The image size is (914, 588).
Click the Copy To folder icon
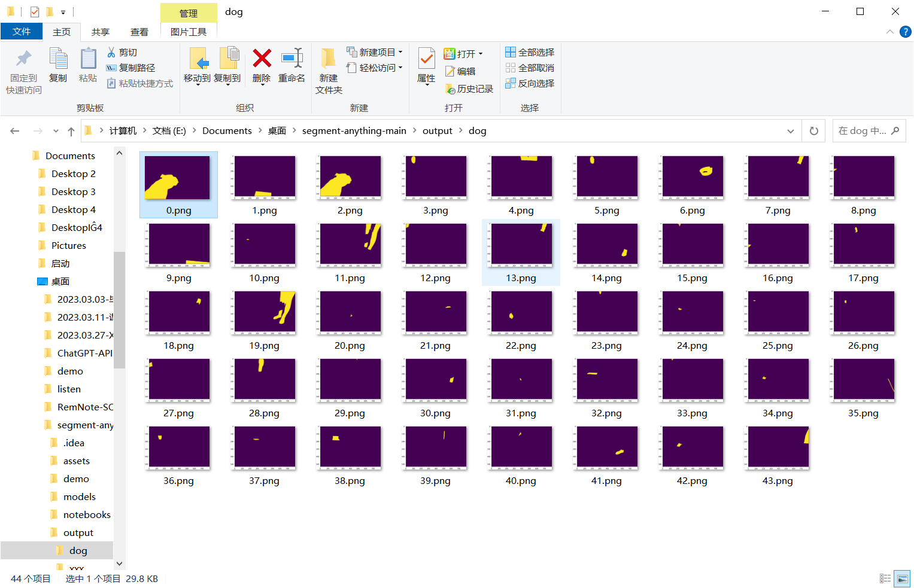tap(229, 59)
